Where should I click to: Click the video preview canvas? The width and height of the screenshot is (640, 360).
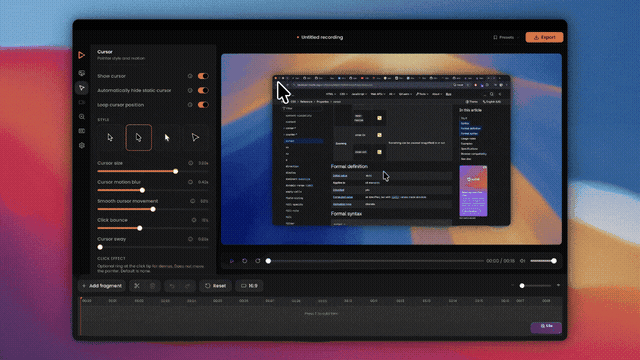391,149
